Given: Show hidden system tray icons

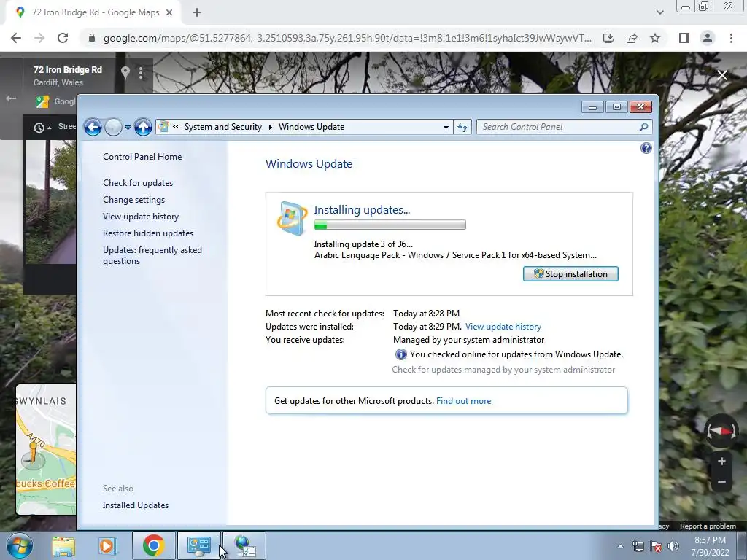Looking at the screenshot, I should click(x=620, y=546).
